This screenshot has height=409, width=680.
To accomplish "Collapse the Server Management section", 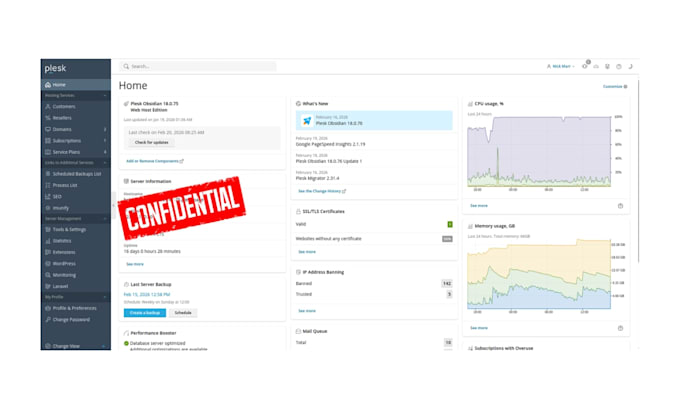I will (105, 219).
